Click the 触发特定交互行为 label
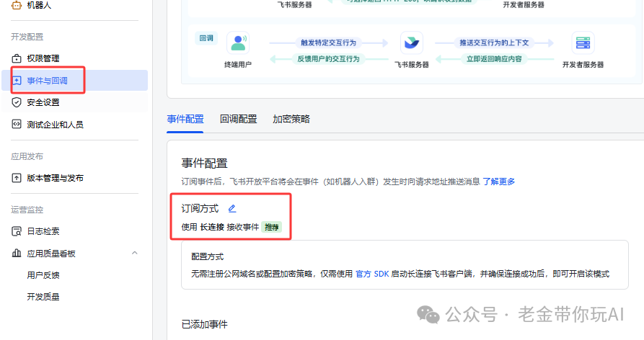Image resolution: width=644 pixels, height=340 pixels. 328,42
